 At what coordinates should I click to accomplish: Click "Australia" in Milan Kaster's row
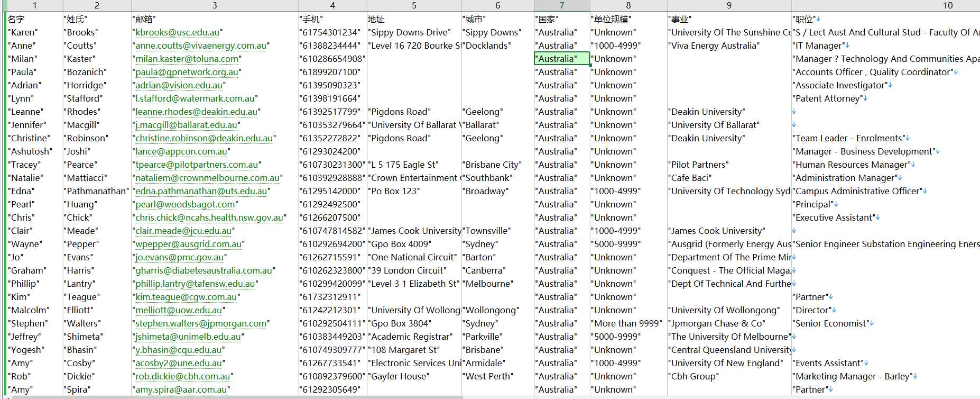pyautogui.click(x=562, y=59)
